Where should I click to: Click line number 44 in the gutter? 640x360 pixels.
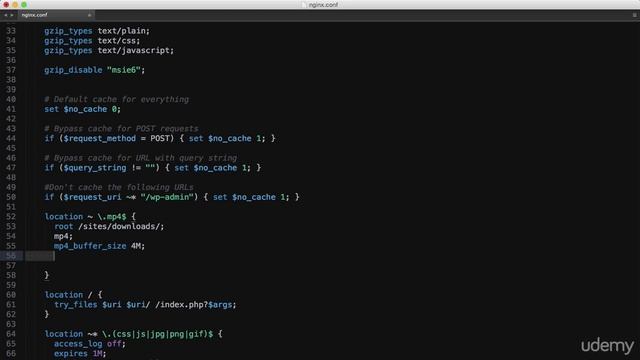point(11,139)
